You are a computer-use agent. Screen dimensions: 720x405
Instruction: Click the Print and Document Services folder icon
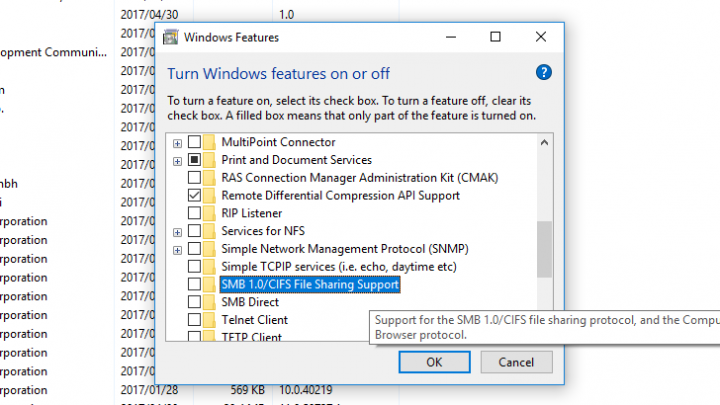pos(209,160)
